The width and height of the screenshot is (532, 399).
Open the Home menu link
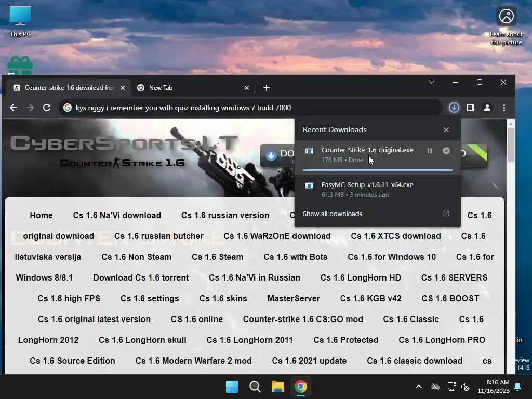[x=41, y=215]
